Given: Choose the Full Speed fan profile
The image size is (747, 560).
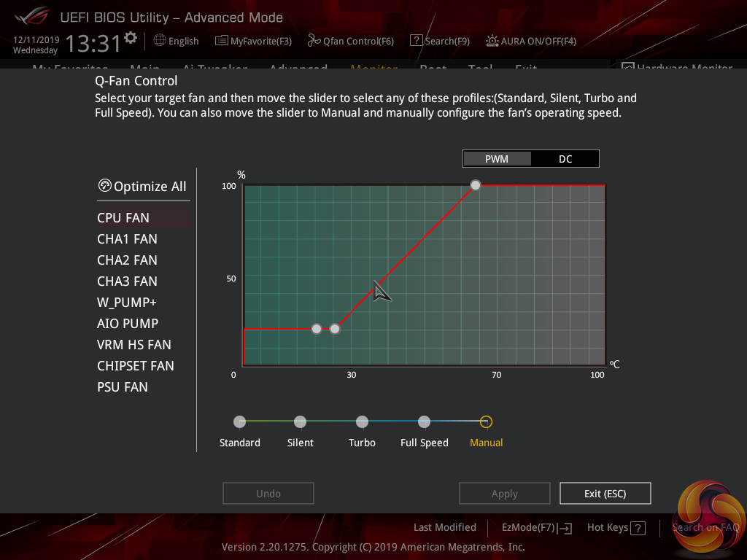Looking at the screenshot, I should coord(424,421).
